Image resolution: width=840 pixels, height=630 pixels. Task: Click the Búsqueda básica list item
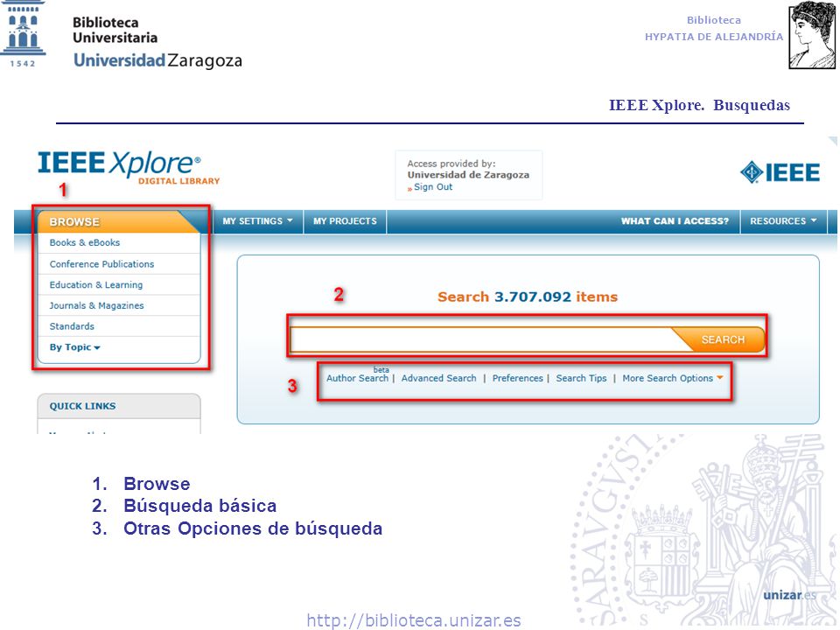[199, 506]
